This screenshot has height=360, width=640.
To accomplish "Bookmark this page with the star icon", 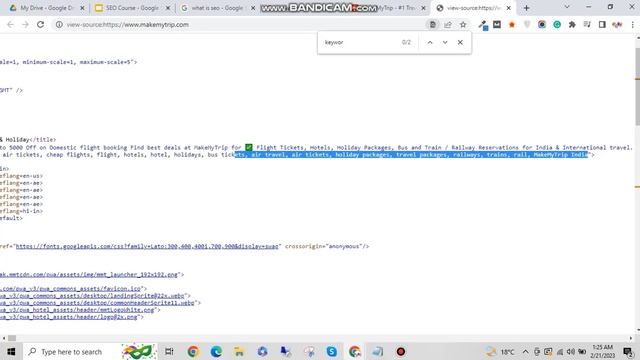I will tap(463, 24).
